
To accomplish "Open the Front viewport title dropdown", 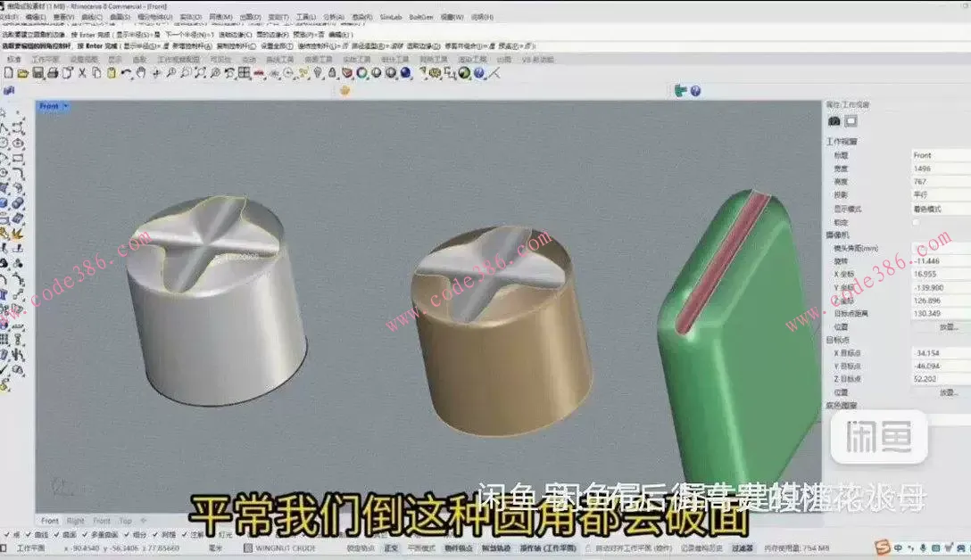I will (x=65, y=106).
